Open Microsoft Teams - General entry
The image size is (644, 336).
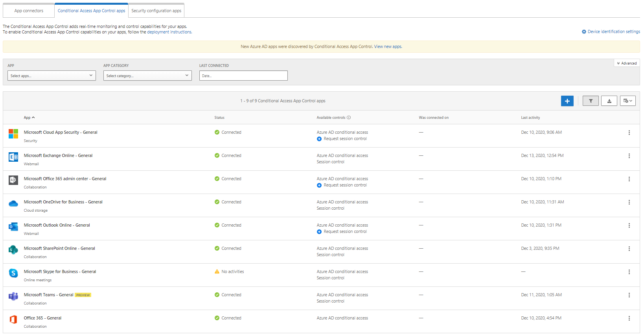48,295
